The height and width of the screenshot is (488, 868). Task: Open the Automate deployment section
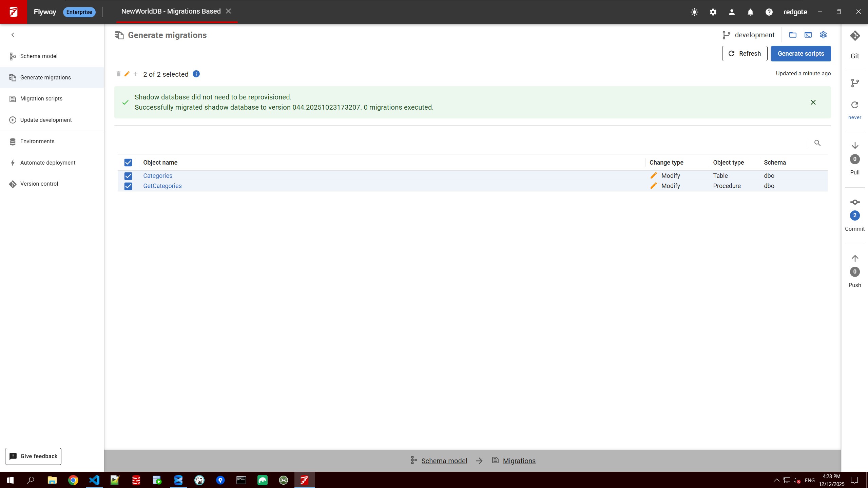click(x=47, y=163)
